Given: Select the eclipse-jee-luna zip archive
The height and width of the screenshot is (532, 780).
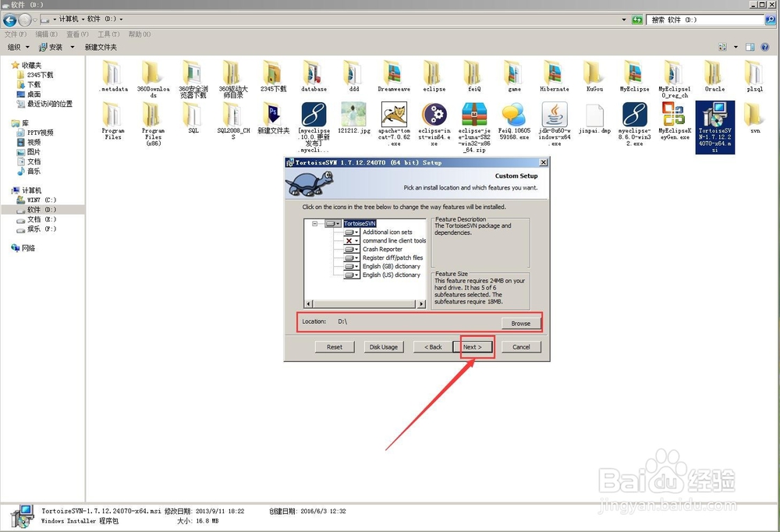Looking at the screenshot, I should point(474,127).
